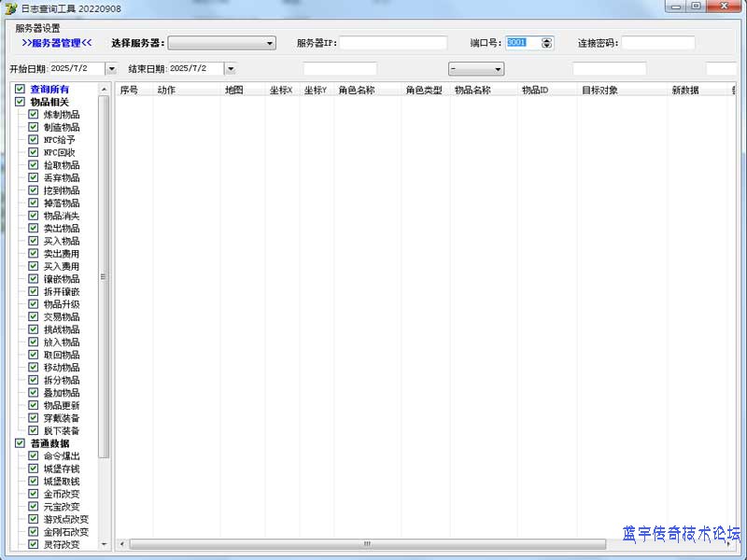Screen dimensions: 747x560
Task: Click the app icon in the title bar
Action: [11, 8]
